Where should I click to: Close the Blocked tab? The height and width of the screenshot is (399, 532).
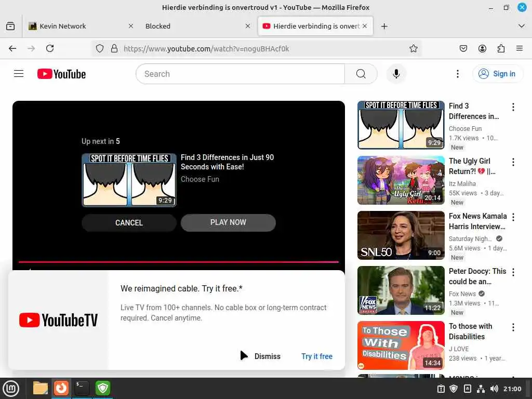coord(248,26)
